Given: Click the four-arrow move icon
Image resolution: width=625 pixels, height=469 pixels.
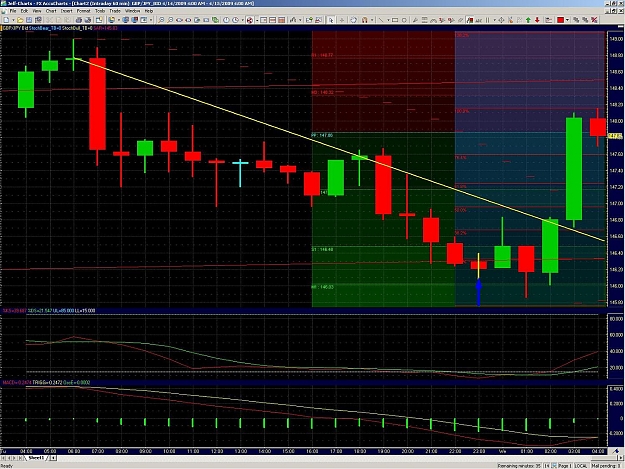Looking at the screenshot, I should click(x=501, y=20).
